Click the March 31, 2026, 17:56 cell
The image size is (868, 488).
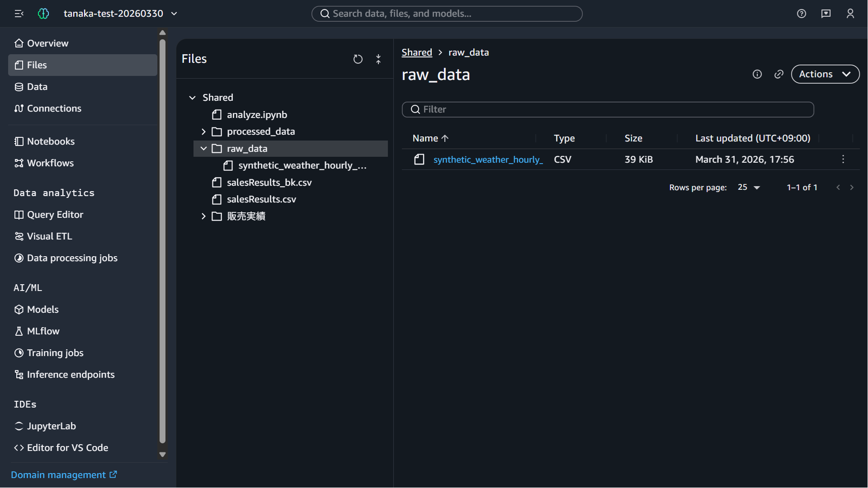tap(745, 160)
